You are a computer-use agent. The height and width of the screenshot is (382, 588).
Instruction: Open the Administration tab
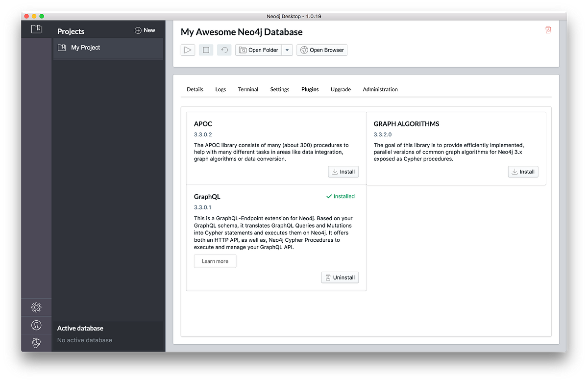[x=380, y=89]
